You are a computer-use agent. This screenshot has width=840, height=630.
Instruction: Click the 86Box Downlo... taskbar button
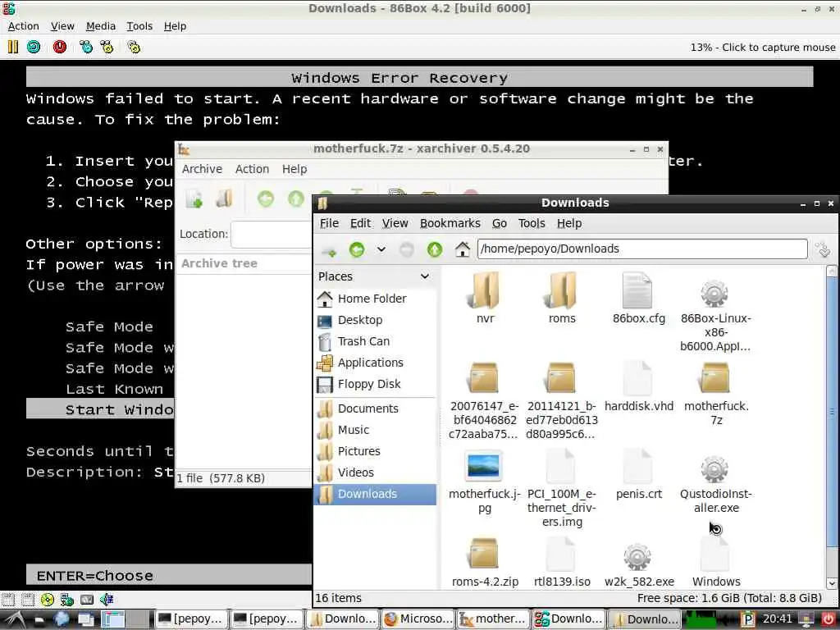click(x=569, y=619)
